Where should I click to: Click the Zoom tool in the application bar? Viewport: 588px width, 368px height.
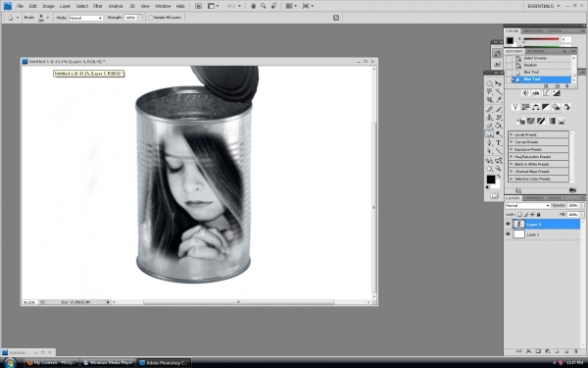pos(264,6)
